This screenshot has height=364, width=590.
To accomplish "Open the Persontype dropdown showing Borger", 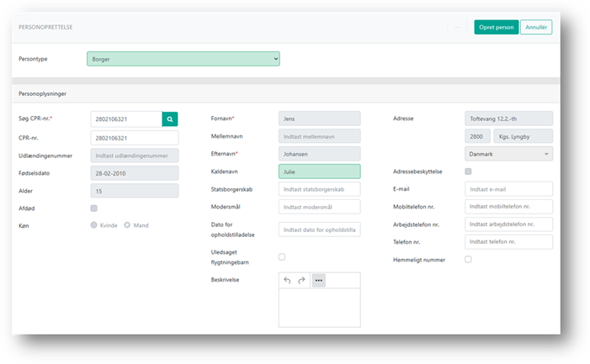I will [x=183, y=59].
